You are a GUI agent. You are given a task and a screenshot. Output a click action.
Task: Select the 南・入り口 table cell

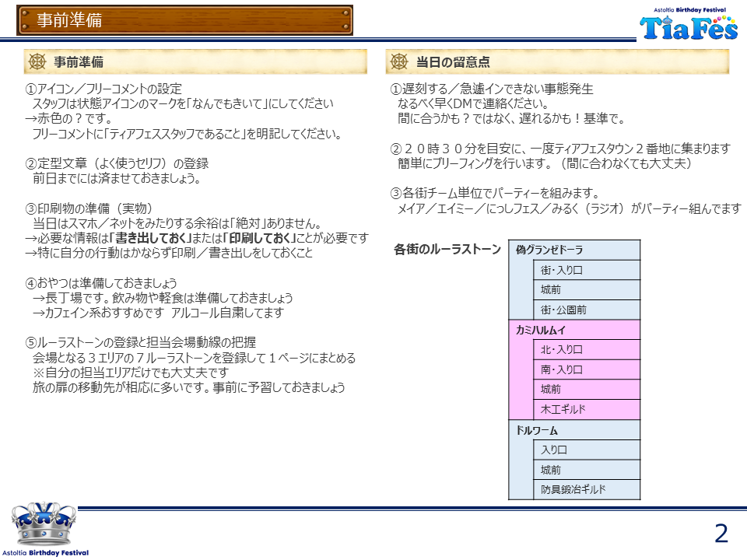click(587, 369)
